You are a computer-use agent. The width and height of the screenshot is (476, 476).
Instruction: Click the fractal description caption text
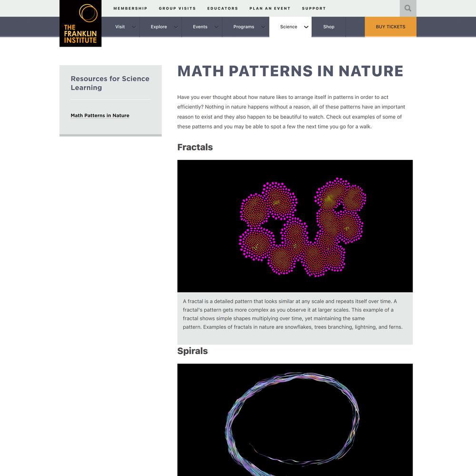293,314
